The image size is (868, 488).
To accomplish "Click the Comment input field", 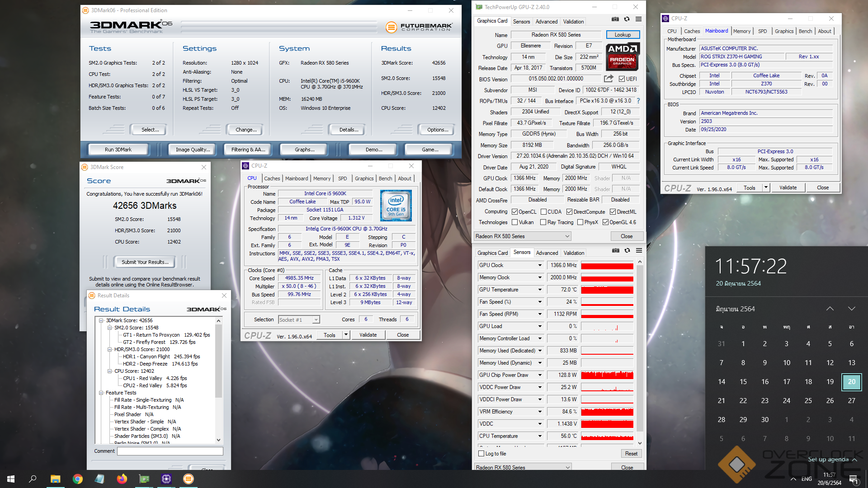I will (x=170, y=451).
